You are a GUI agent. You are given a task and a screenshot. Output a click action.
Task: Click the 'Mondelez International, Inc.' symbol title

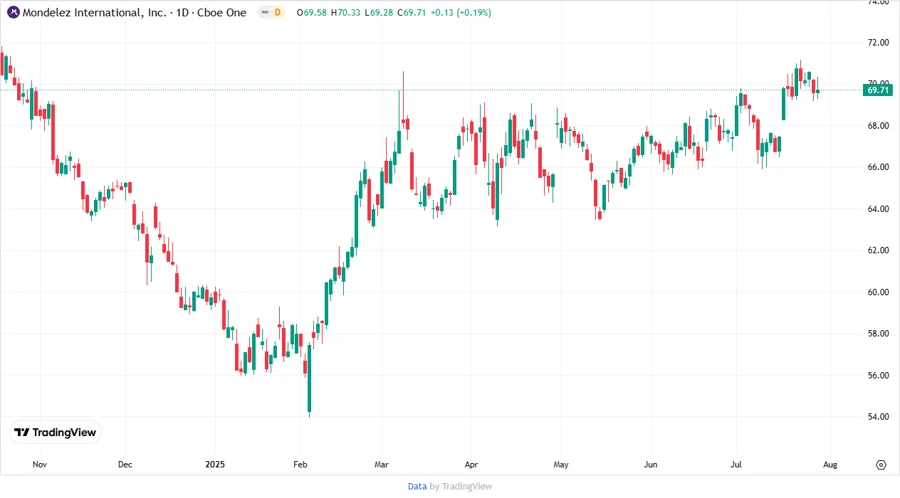click(x=94, y=12)
